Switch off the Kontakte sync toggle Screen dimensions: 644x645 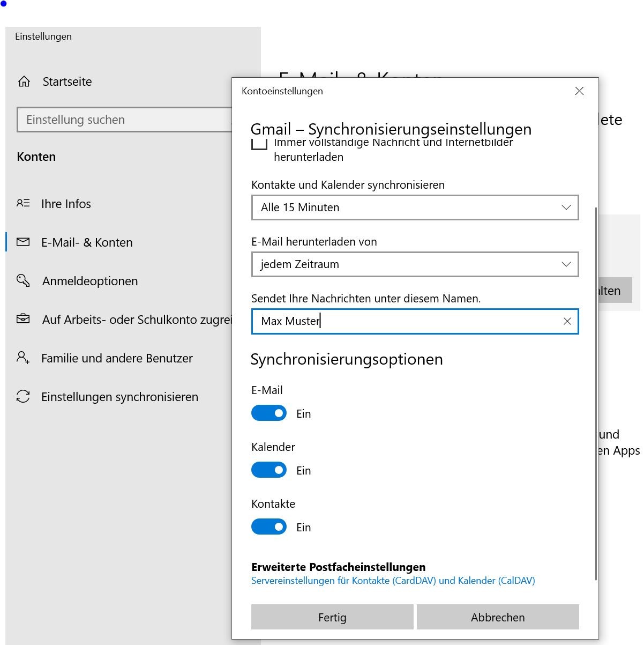pos(269,527)
